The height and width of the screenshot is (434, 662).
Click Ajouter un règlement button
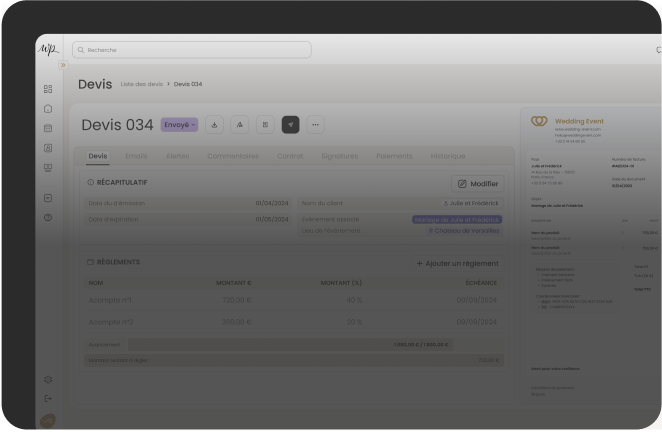pos(458,263)
